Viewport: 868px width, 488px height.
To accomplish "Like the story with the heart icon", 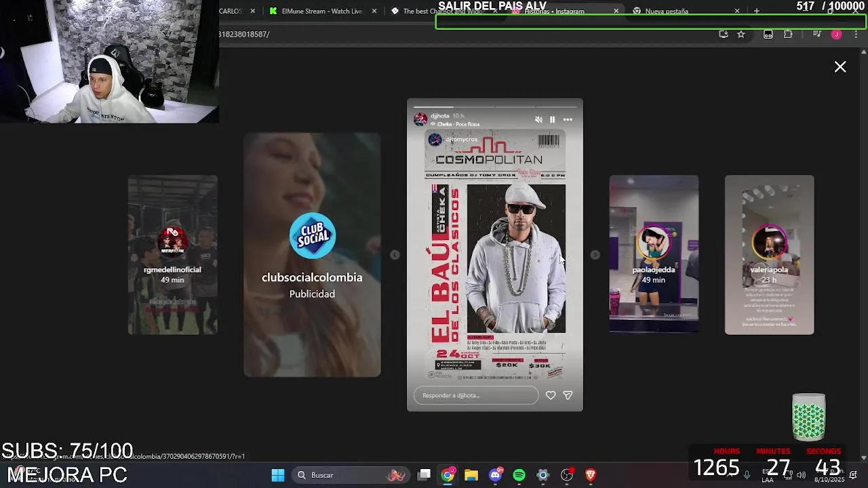I will pos(551,395).
